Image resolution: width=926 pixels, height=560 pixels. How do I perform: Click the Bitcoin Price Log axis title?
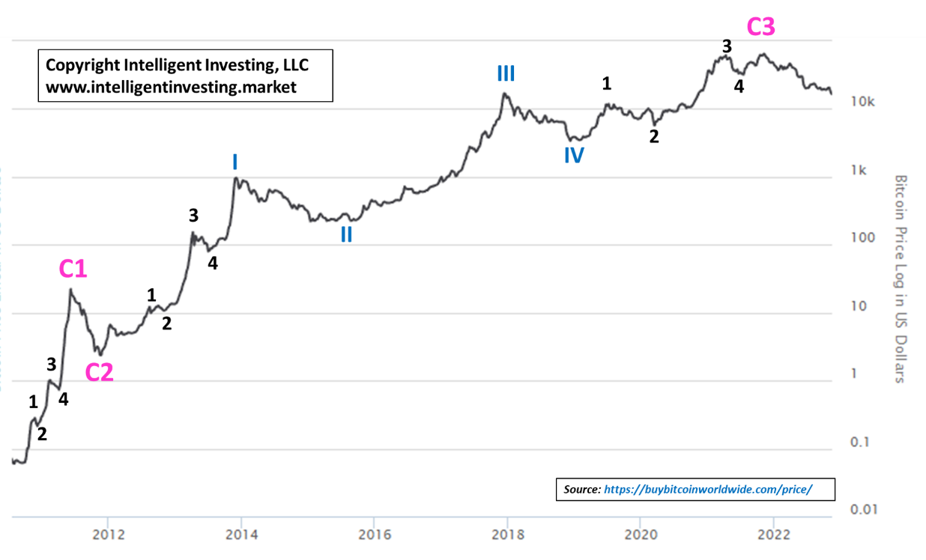point(901,279)
